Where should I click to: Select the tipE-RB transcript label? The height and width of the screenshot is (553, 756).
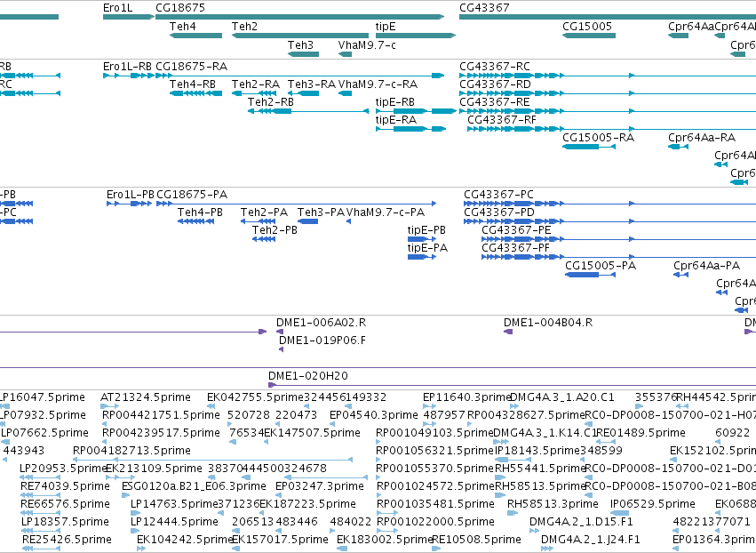point(395,102)
